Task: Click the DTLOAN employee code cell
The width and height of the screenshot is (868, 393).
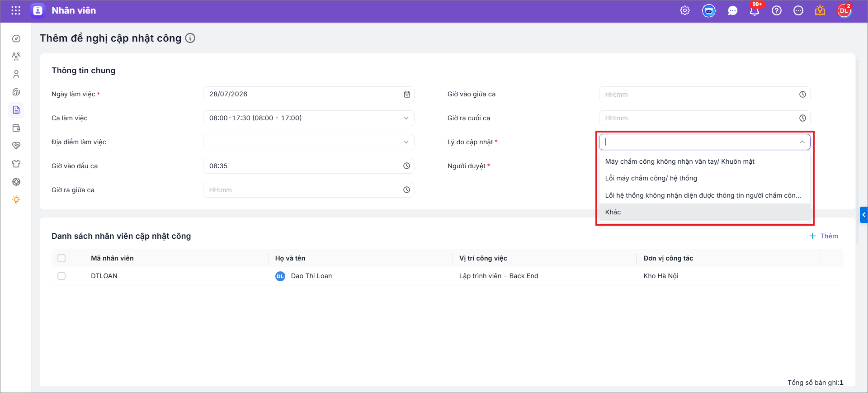Action: (104, 276)
